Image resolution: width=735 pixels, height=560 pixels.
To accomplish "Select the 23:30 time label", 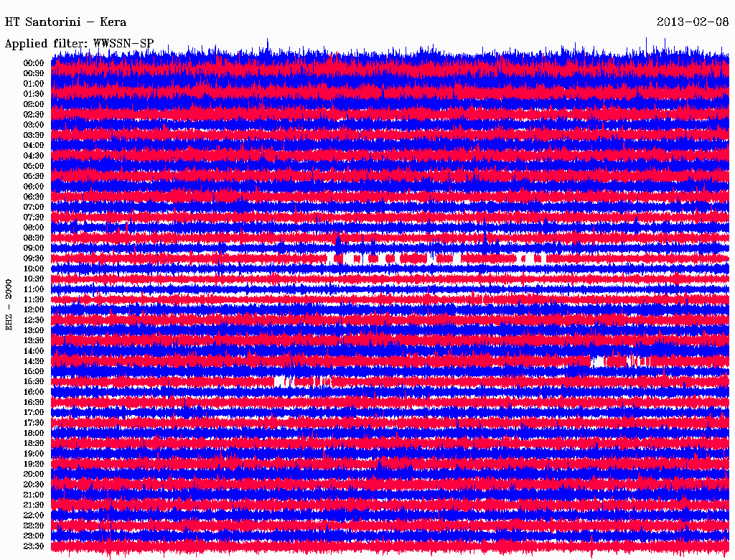I will 34,546.
